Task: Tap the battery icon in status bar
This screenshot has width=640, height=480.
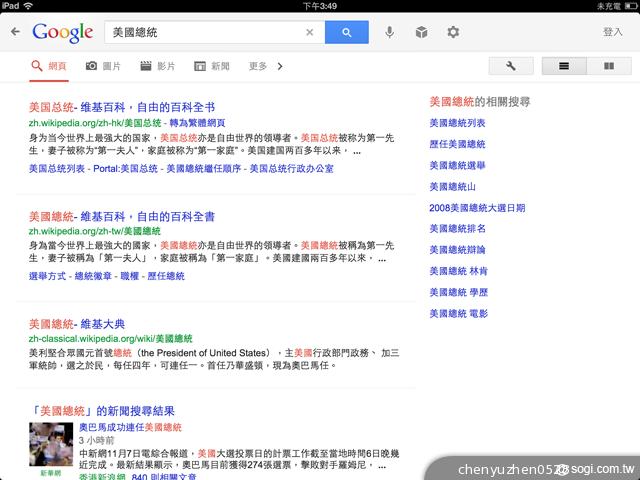Action: pyautogui.click(x=631, y=6)
